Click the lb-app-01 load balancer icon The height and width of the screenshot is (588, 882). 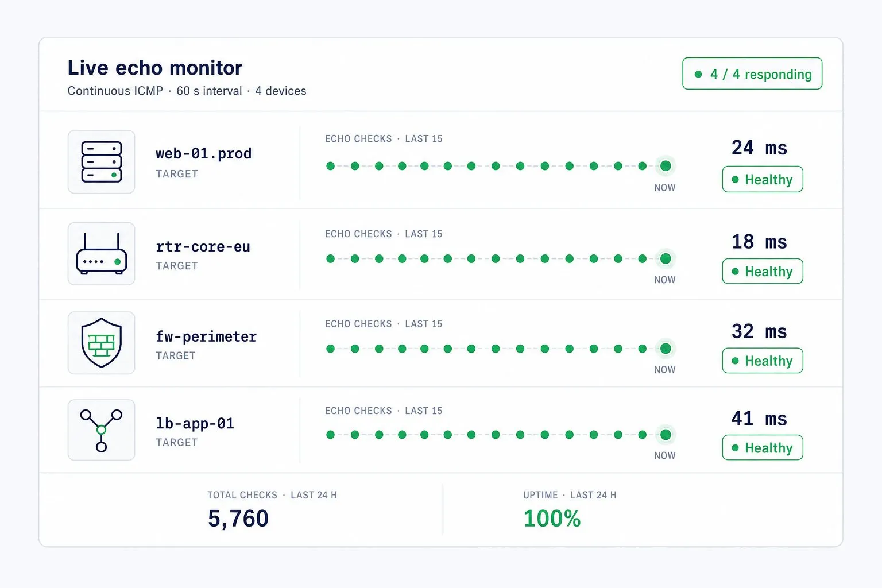102,430
